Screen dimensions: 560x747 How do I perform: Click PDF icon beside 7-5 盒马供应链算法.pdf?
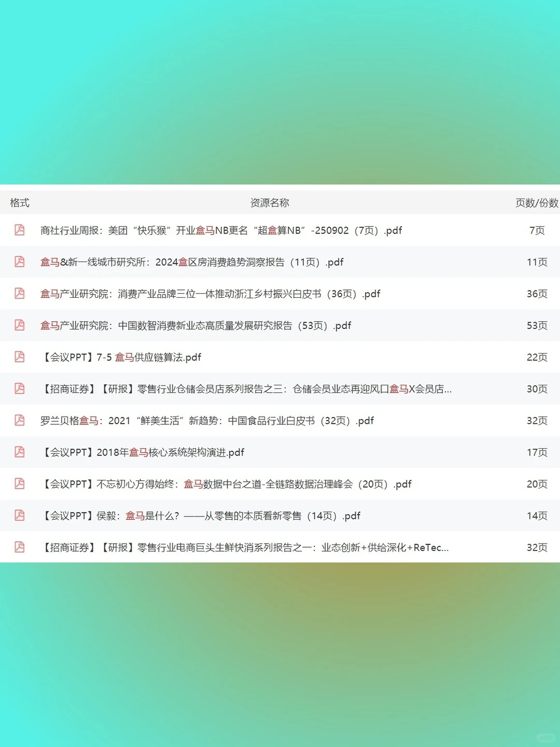(20, 356)
